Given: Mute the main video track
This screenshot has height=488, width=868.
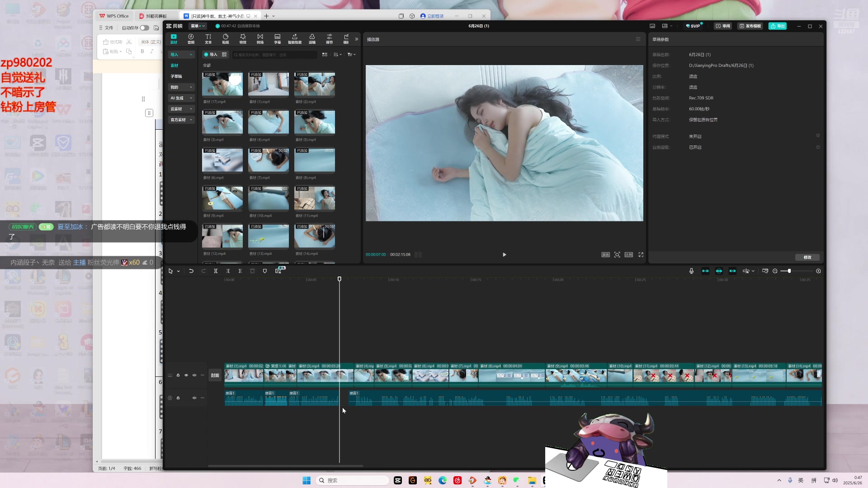Looking at the screenshot, I should pos(194,375).
